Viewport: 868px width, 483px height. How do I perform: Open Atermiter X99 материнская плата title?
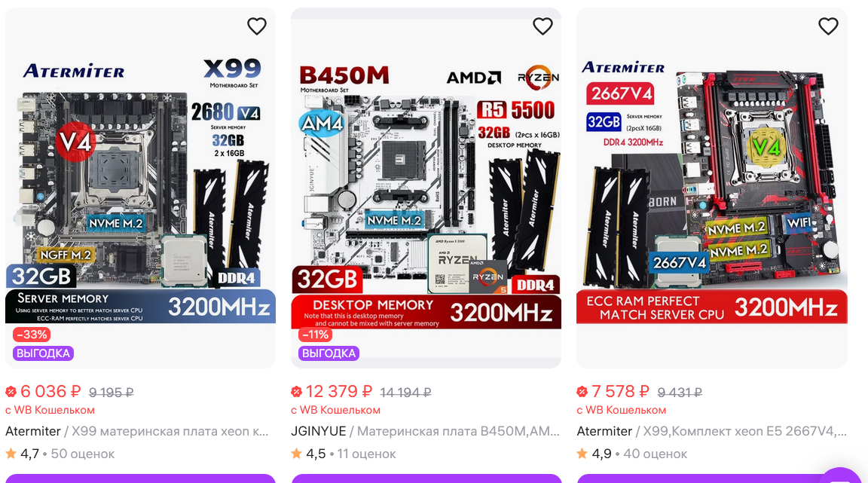136,431
